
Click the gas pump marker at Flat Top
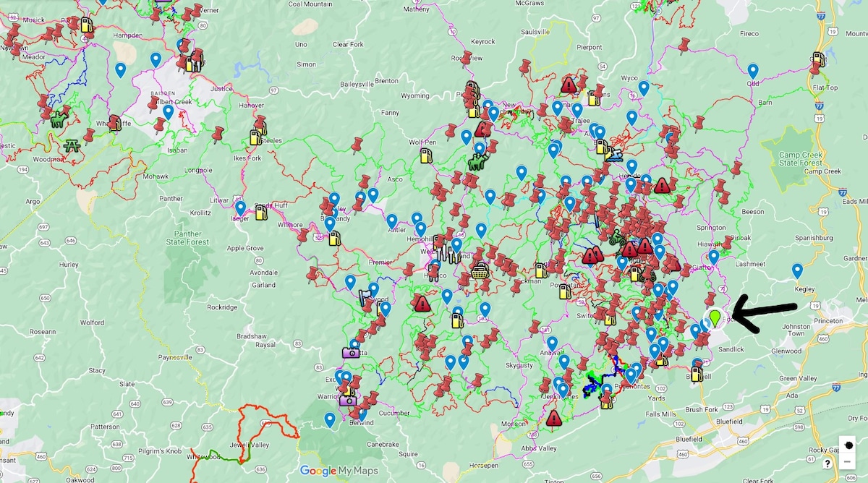pyautogui.click(x=818, y=59)
